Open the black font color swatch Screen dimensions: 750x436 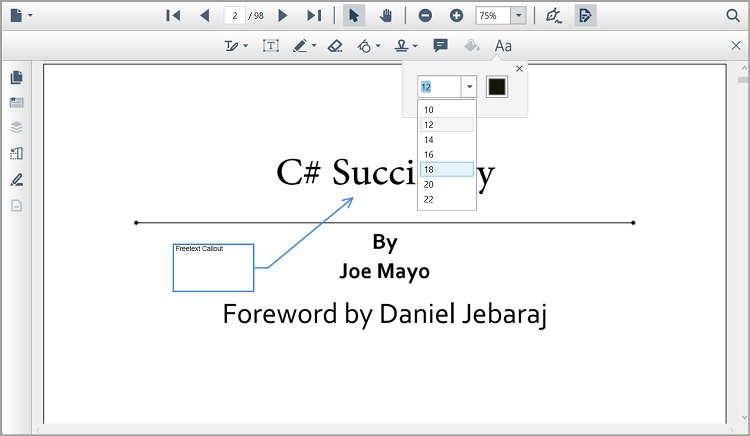click(497, 87)
